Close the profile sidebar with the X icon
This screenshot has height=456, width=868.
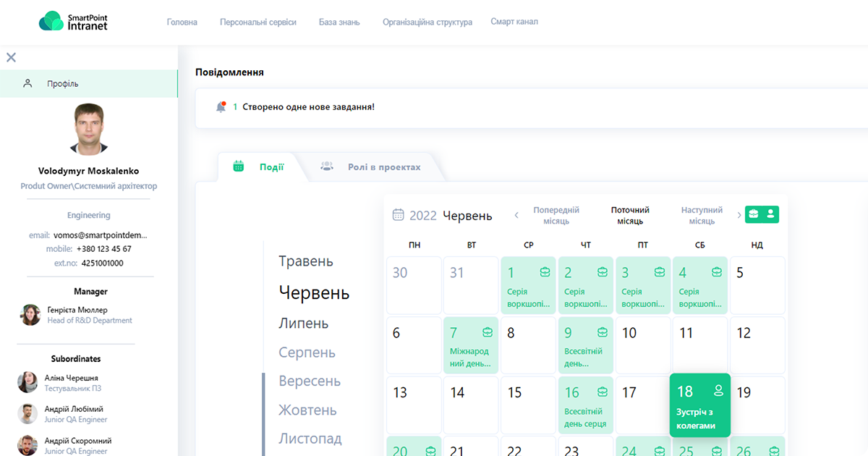point(11,57)
